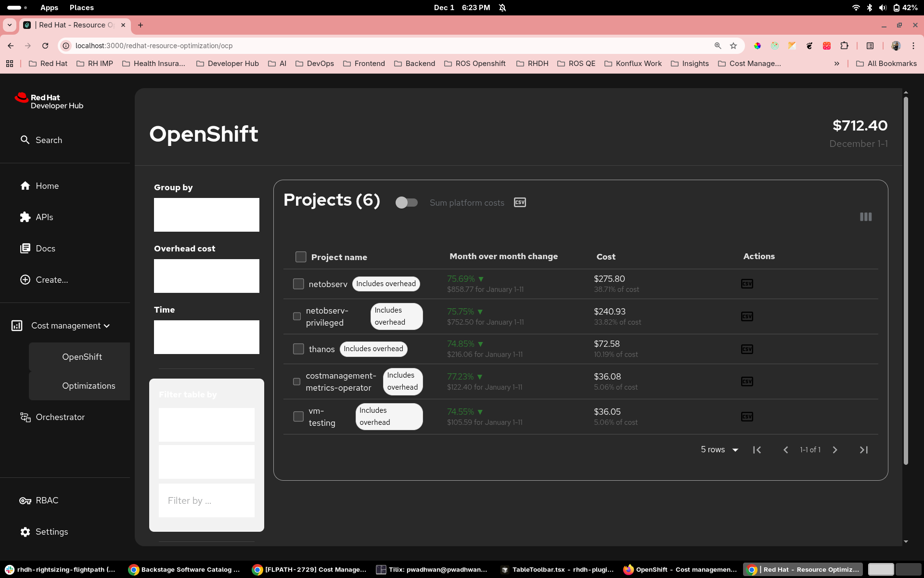The height and width of the screenshot is (578, 924).
Task: Open the column management icon
Action: pyautogui.click(x=865, y=217)
